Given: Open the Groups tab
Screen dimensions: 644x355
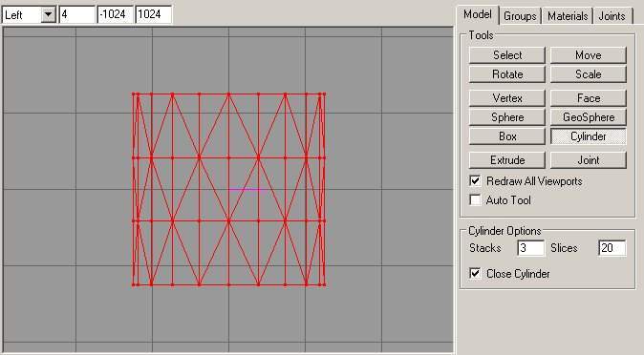Looking at the screenshot, I should coord(520,16).
